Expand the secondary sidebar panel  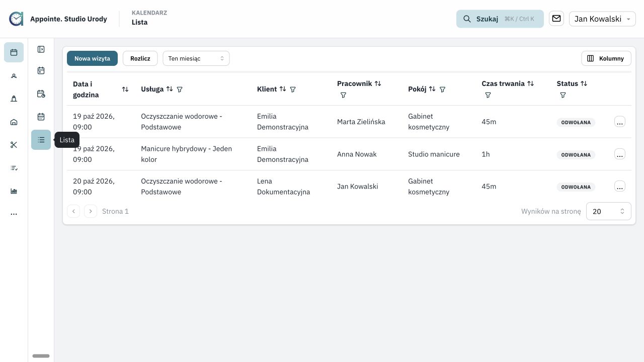(41, 49)
